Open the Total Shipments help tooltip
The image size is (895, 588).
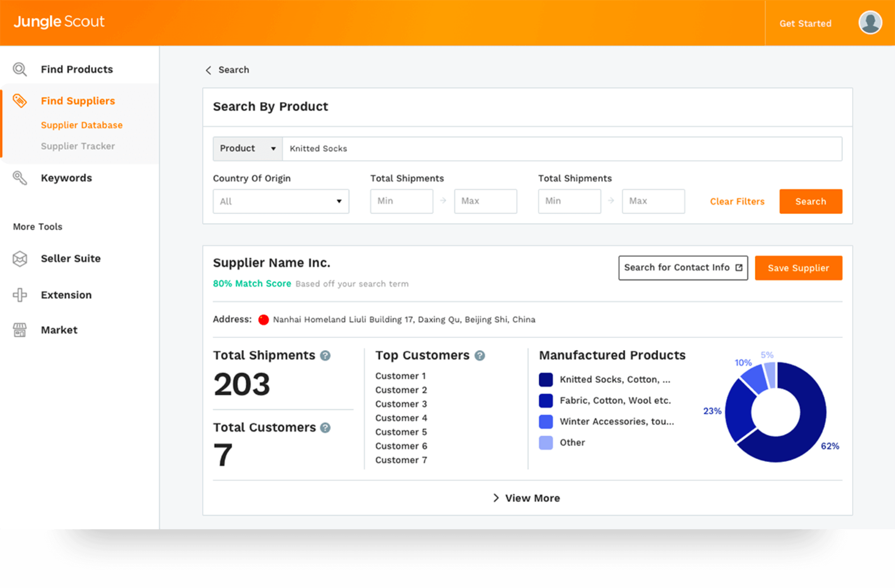click(325, 355)
